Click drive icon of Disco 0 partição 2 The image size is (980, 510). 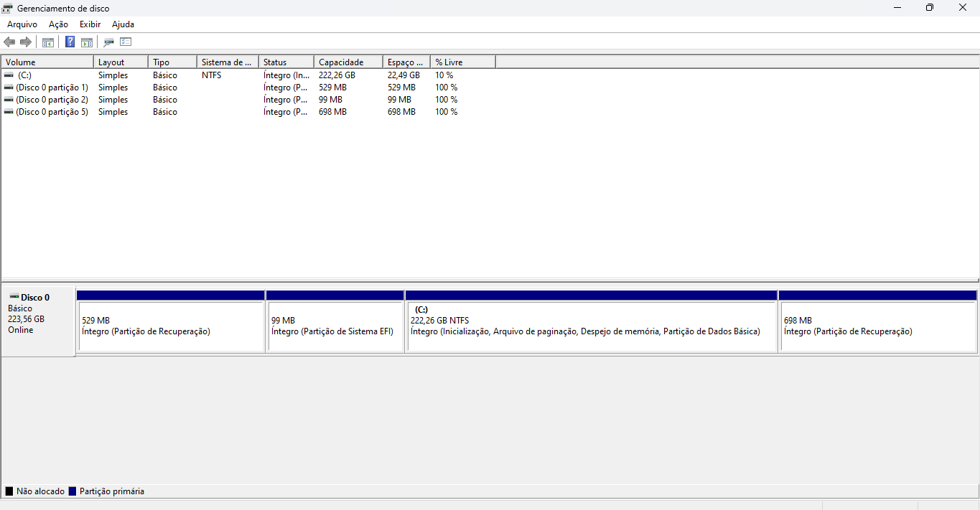click(9, 100)
